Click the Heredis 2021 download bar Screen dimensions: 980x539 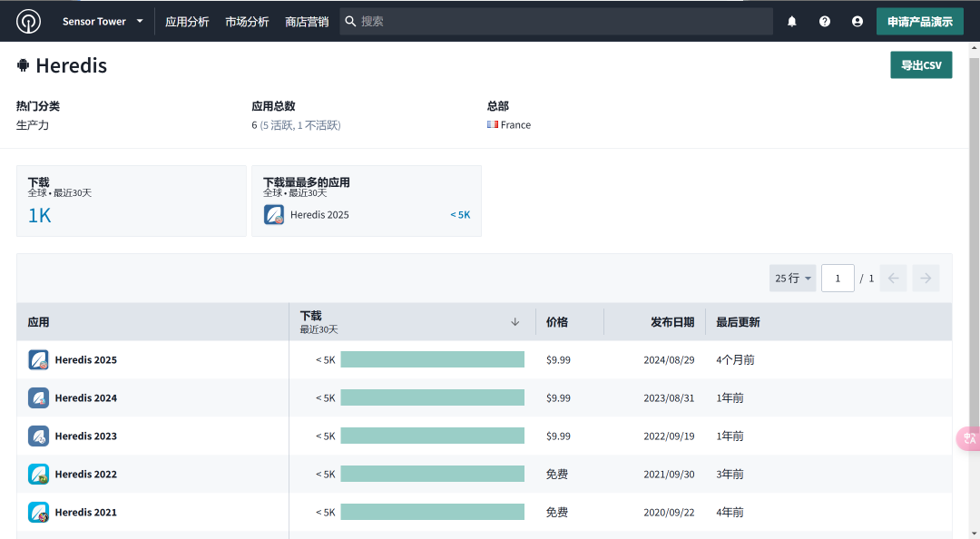(x=433, y=512)
